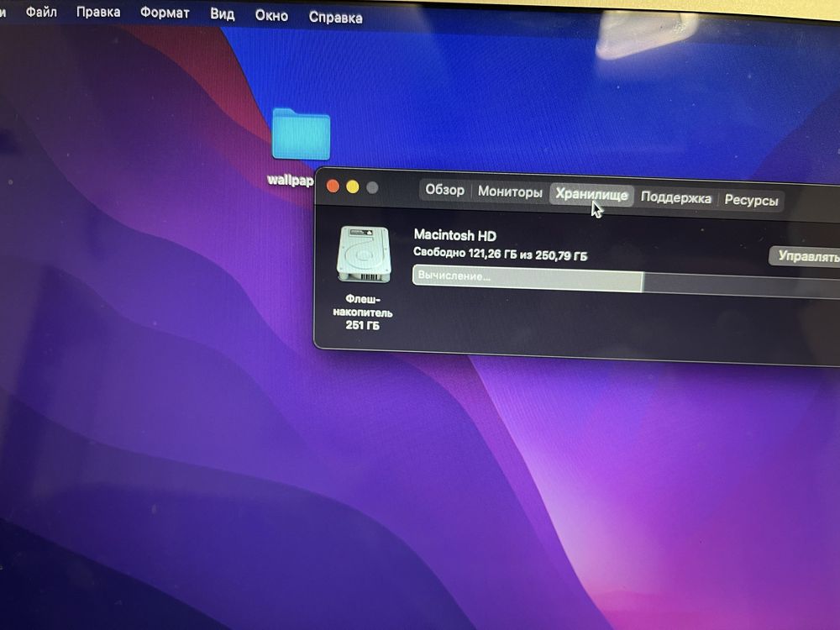This screenshot has width=840, height=630.
Task: Close the About This Mac window
Action: click(x=333, y=186)
